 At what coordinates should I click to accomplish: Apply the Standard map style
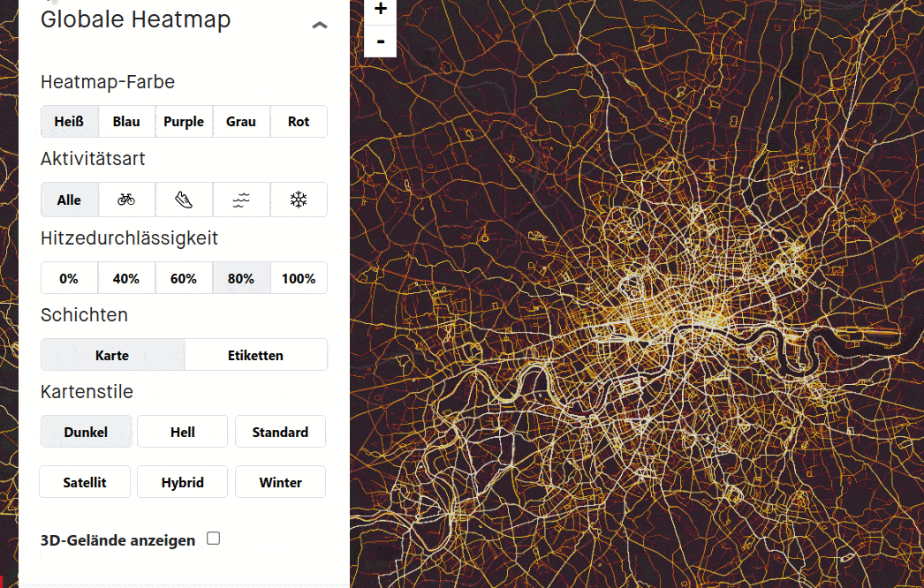pyautogui.click(x=281, y=432)
